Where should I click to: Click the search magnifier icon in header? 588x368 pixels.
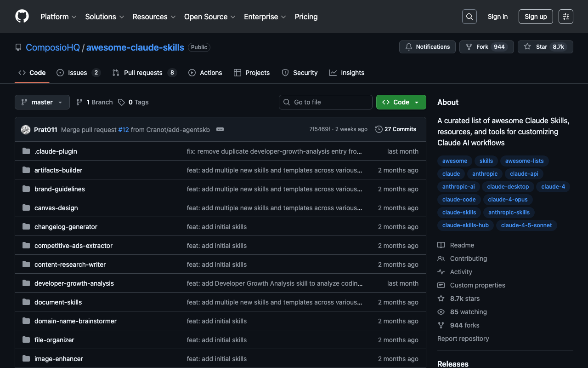pyautogui.click(x=469, y=17)
